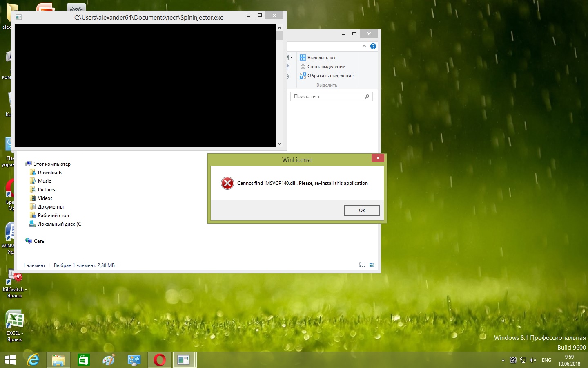The height and width of the screenshot is (368, 588).
Task: Click the SpinInjector.exe path in the title bar
Action: tap(149, 18)
